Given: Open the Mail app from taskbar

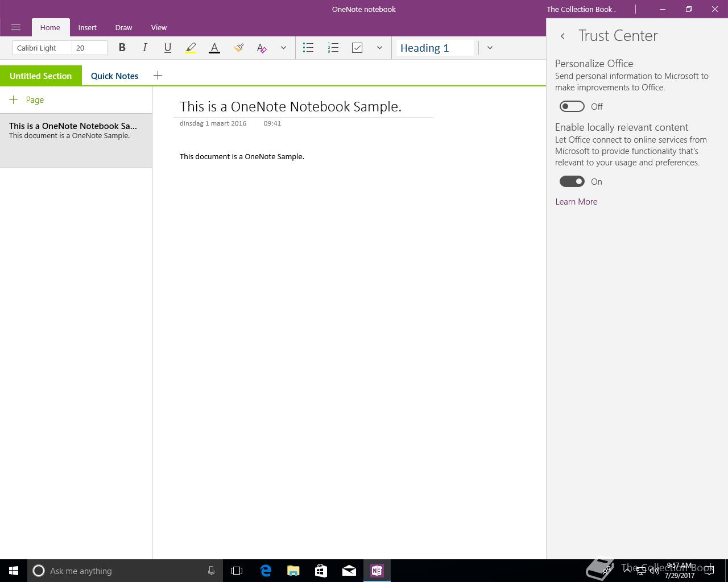Looking at the screenshot, I should pos(349,571).
